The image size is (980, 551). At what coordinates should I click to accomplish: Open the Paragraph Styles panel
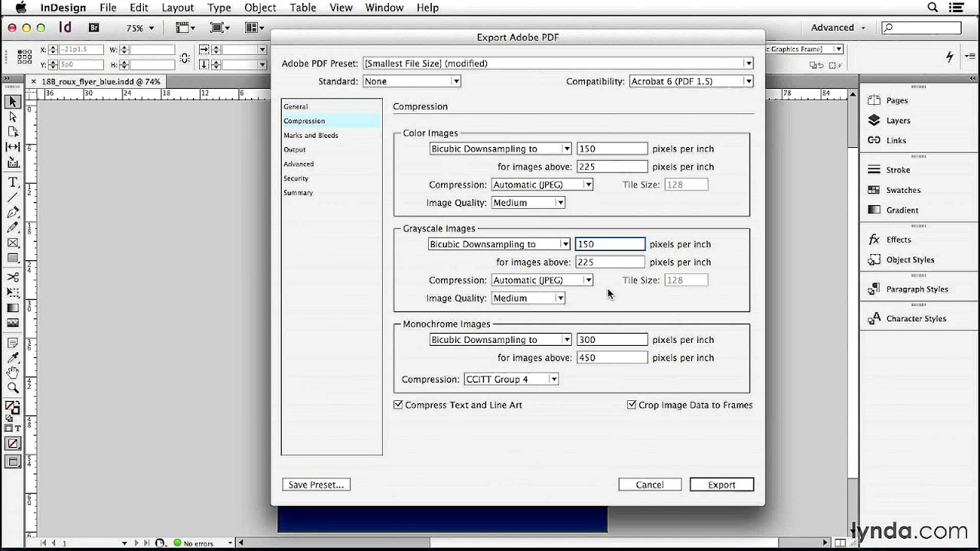pyautogui.click(x=917, y=289)
